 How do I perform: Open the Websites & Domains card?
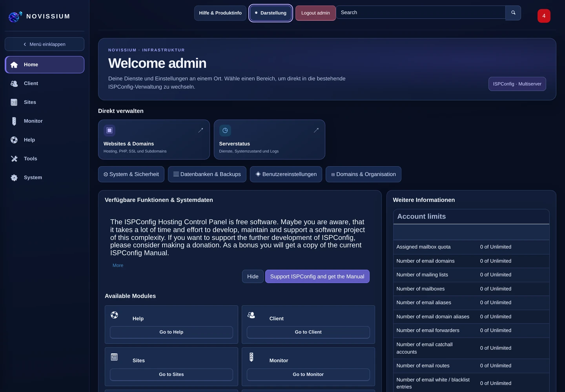click(154, 140)
